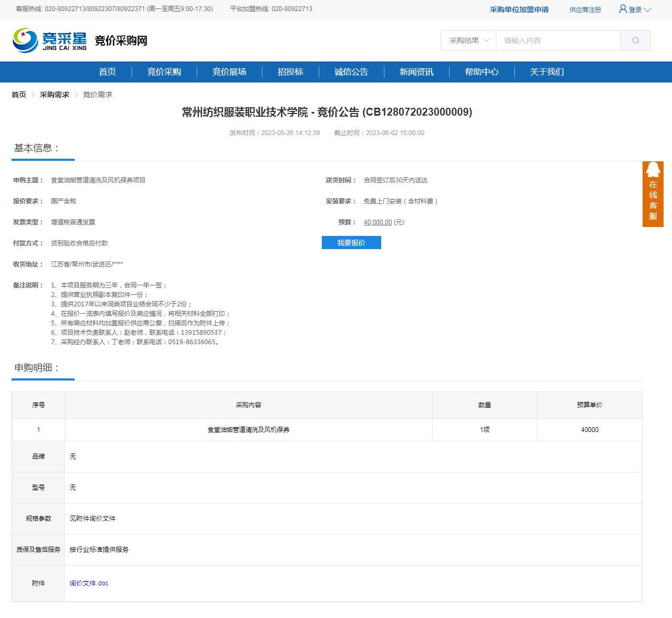Open the 竞价展场 navigation item
Screen dimensions: 672x618
pos(229,72)
